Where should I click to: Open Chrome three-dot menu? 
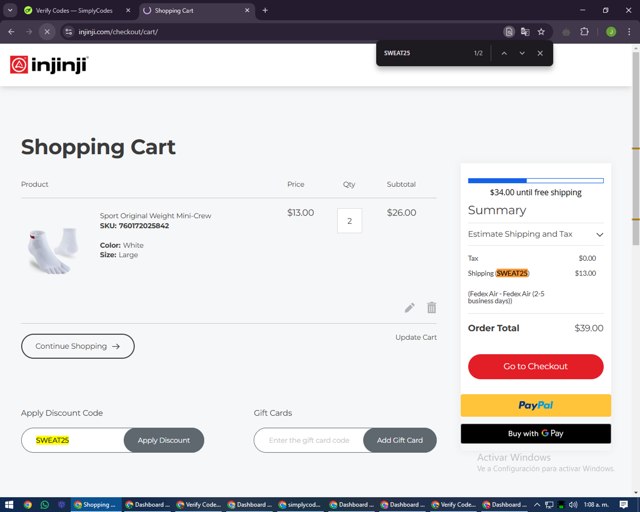point(629,31)
